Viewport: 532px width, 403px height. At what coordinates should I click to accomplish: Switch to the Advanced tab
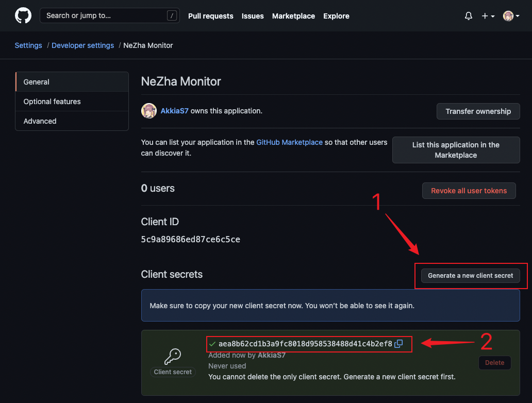tap(40, 121)
